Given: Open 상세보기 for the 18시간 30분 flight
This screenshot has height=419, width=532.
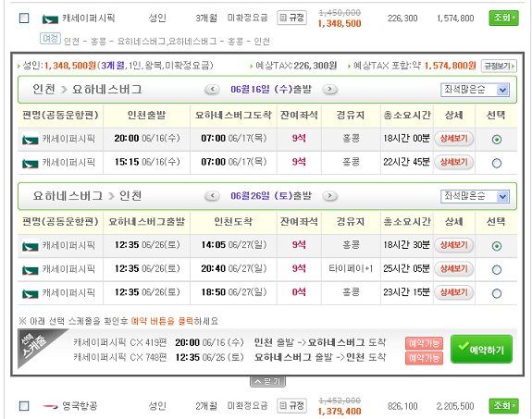Looking at the screenshot, I should [453, 245].
